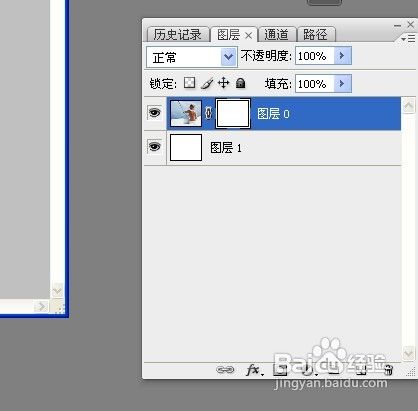Open the 通道 tab

tap(277, 34)
